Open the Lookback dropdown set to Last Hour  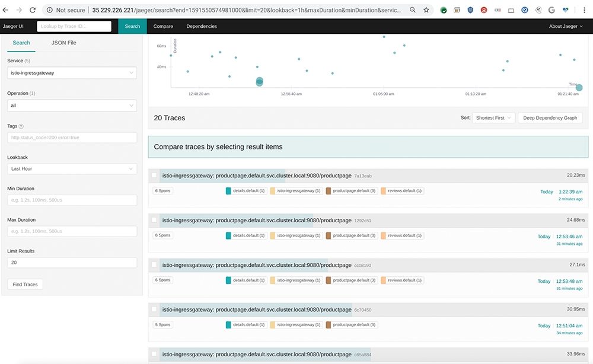click(72, 168)
